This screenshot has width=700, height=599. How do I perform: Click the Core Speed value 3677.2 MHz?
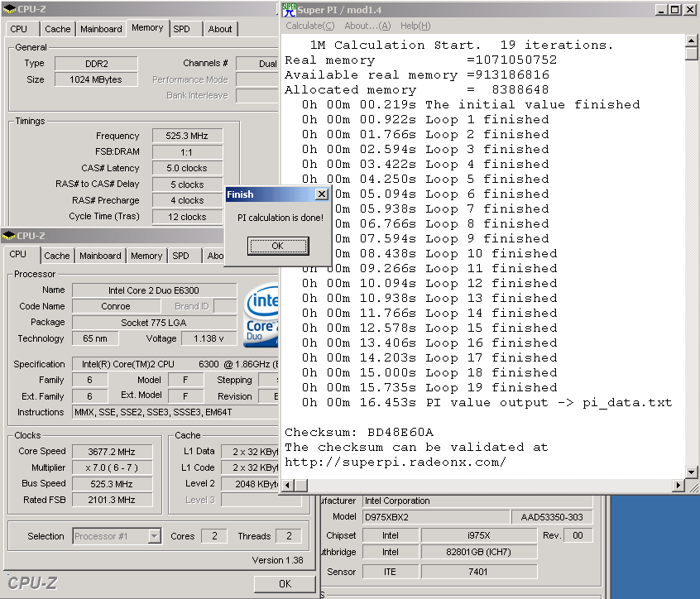point(112,452)
